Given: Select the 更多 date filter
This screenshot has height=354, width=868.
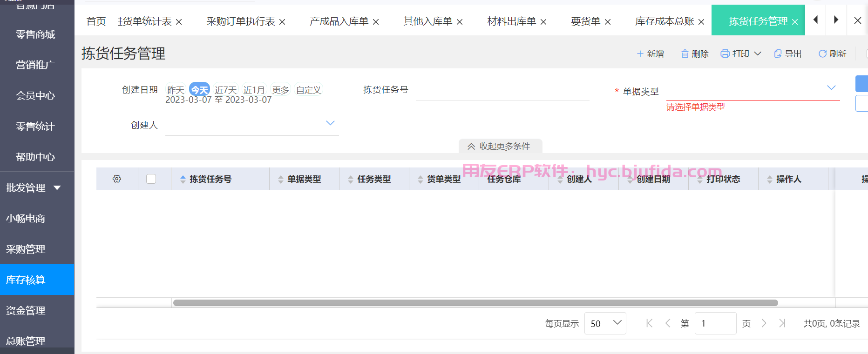Looking at the screenshot, I should pos(281,90).
